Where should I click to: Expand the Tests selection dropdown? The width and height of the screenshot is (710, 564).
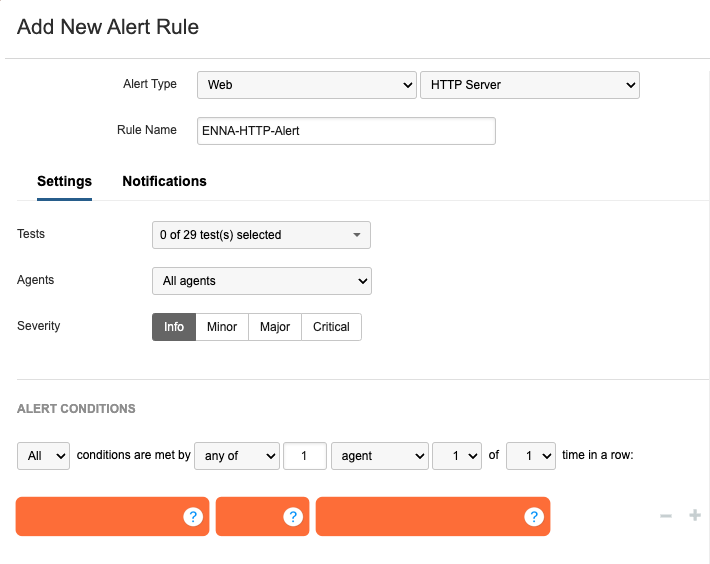(x=261, y=235)
